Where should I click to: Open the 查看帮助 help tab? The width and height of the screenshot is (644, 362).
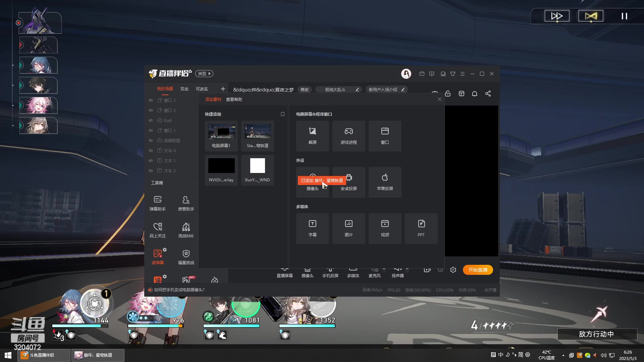234,100
